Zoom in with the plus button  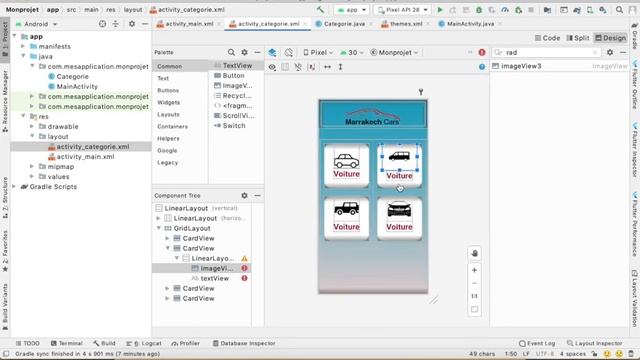[x=474, y=270]
